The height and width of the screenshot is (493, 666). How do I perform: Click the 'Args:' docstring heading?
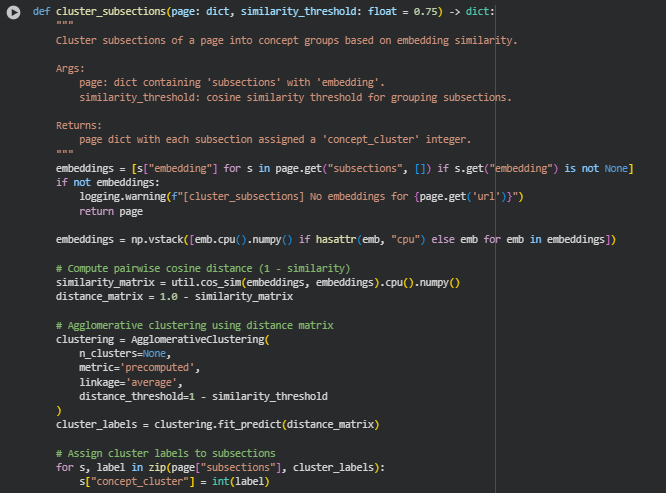click(70, 69)
